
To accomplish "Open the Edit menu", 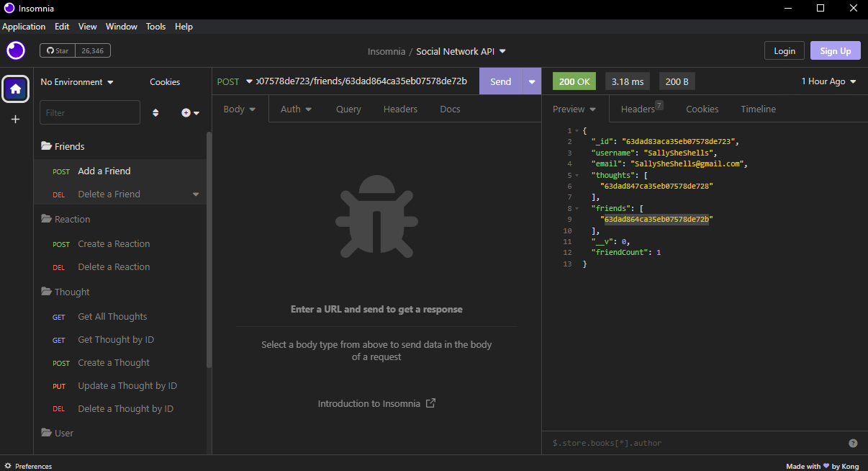I will tap(62, 27).
